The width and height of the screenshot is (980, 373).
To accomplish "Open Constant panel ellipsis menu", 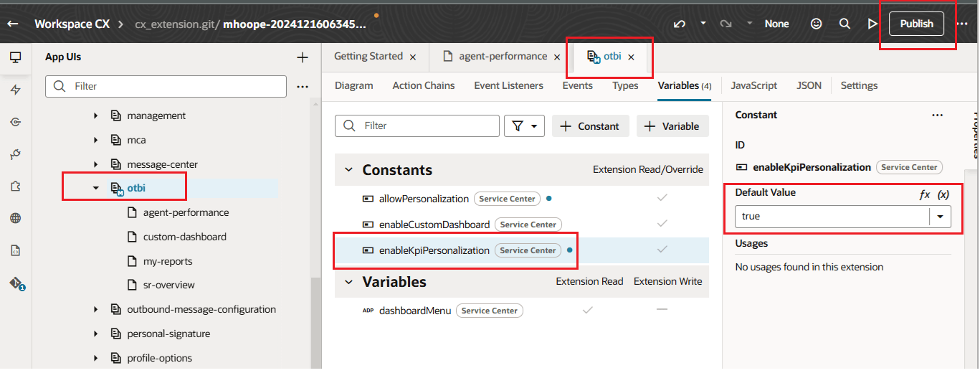I will coord(937,115).
